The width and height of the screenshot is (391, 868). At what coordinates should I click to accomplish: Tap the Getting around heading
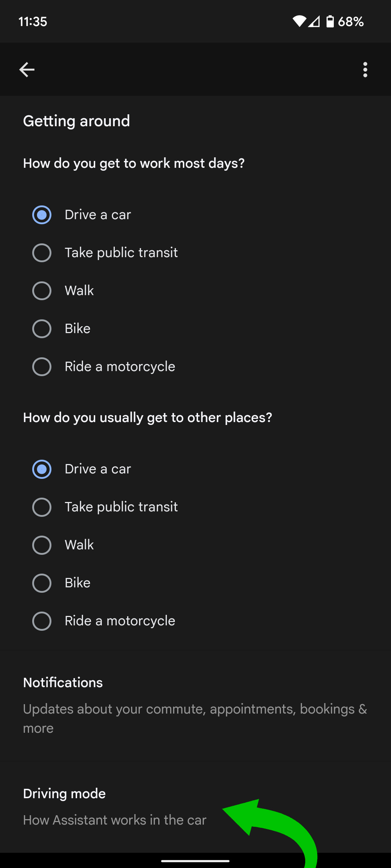pos(76,121)
